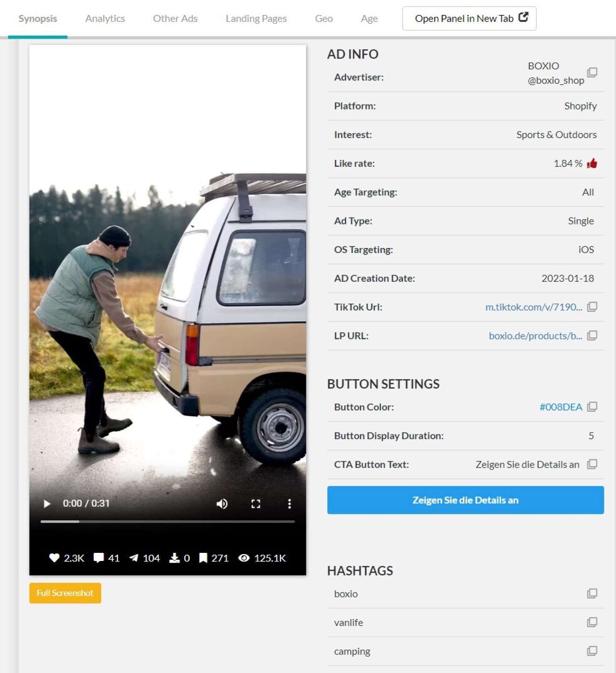Play the ad video
Screen dimensions: 616x673
point(47,504)
